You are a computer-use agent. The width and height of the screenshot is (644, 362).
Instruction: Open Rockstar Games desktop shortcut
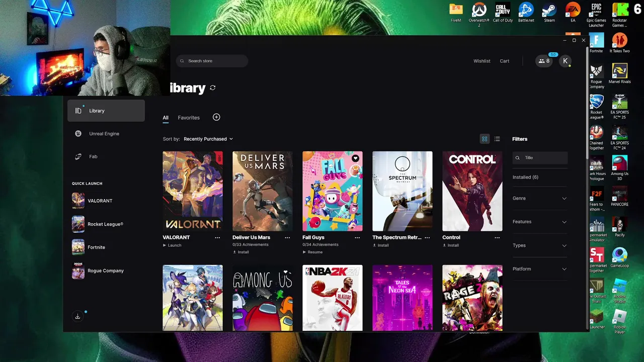point(619,15)
